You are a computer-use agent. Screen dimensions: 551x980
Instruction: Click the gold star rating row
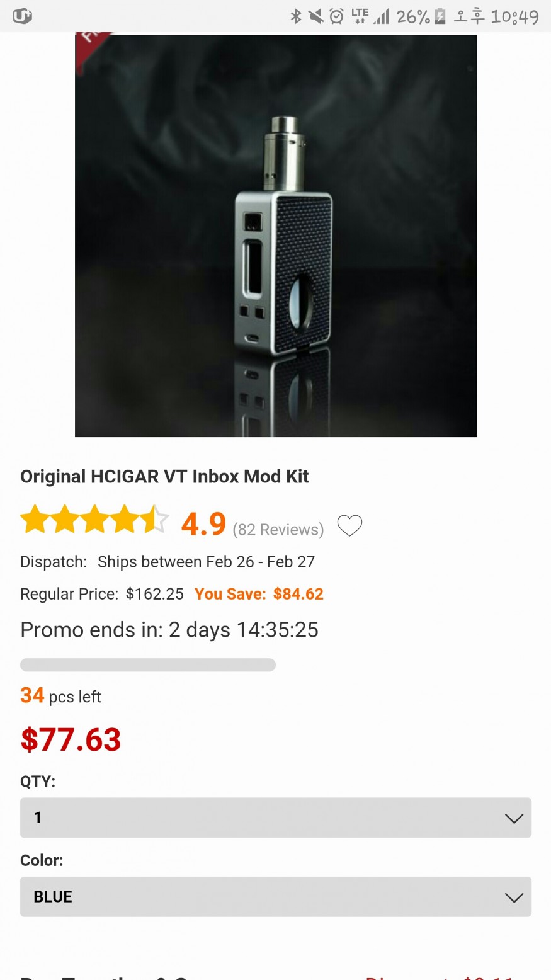[x=94, y=520]
